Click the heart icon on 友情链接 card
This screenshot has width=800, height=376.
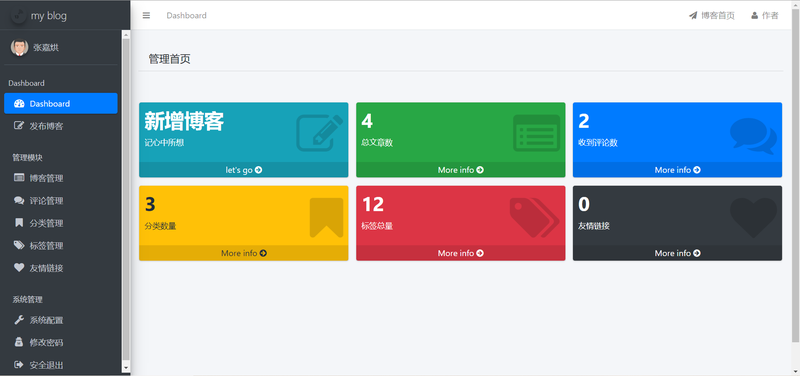754,217
